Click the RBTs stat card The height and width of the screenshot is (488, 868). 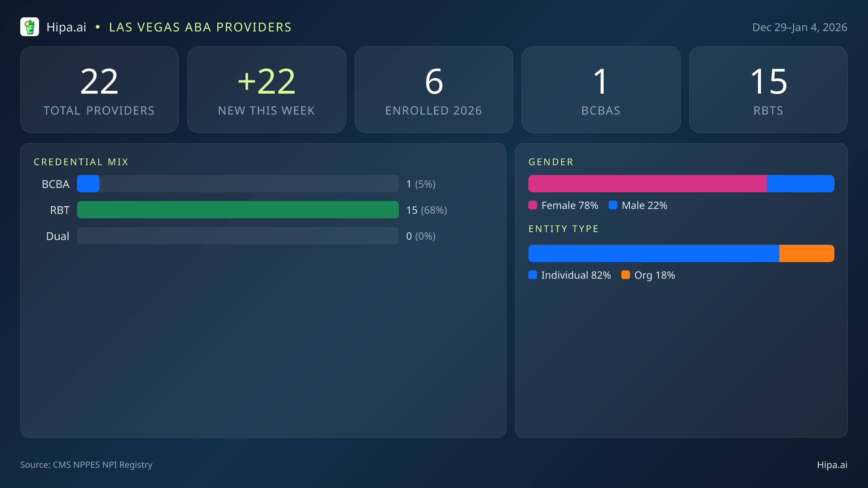point(768,90)
